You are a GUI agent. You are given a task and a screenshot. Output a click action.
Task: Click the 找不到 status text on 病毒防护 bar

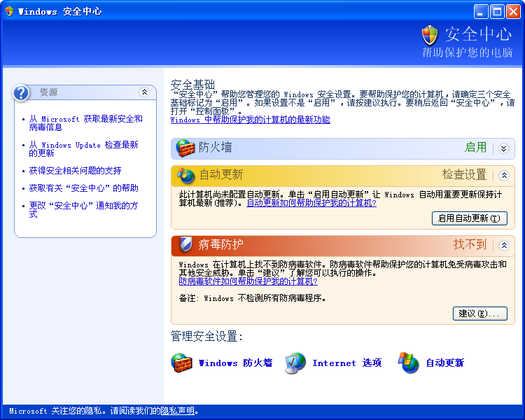(470, 244)
